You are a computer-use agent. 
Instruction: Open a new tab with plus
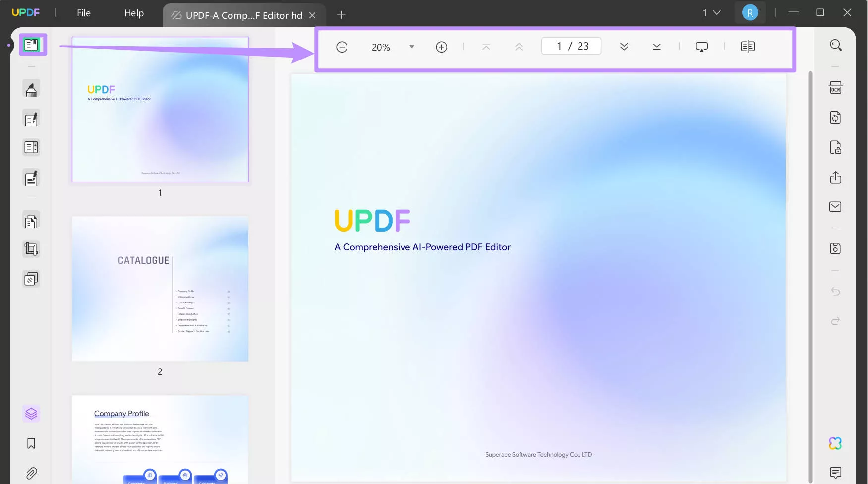coord(341,15)
